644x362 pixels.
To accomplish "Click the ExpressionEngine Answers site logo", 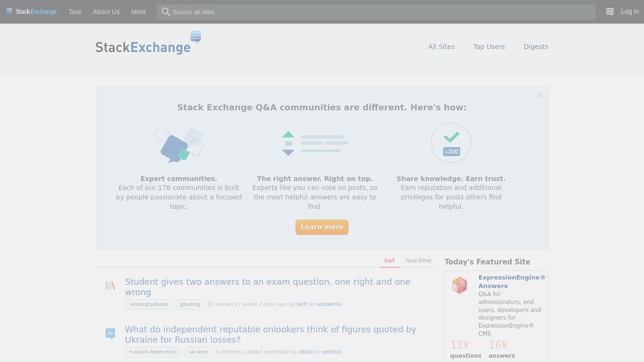I will (460, 285).
